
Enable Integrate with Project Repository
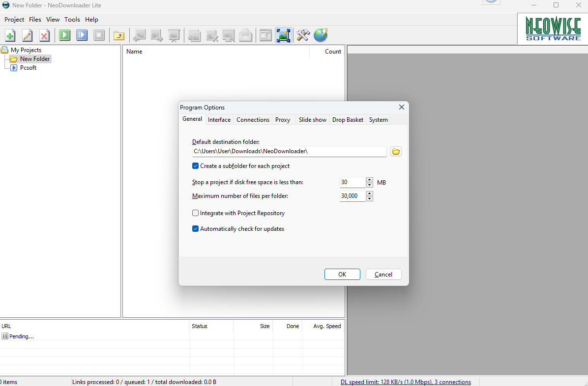click(195, 213)
